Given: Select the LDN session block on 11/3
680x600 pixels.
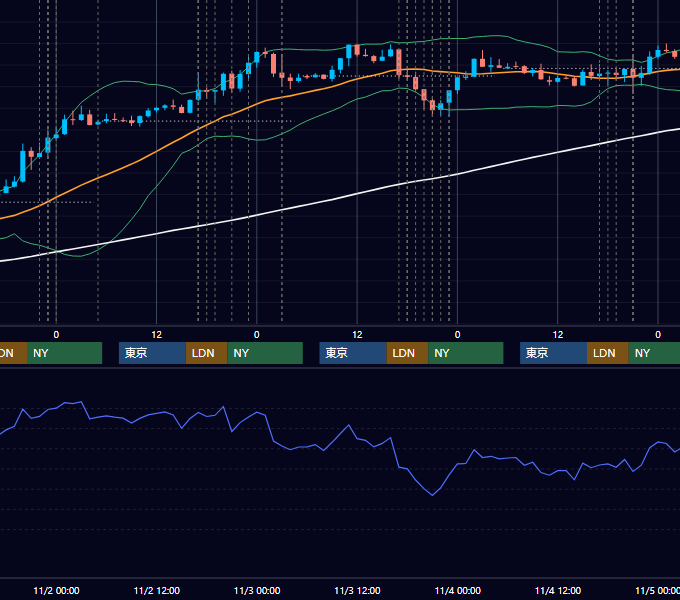Looking at the screenshot, I should point(407,353).
